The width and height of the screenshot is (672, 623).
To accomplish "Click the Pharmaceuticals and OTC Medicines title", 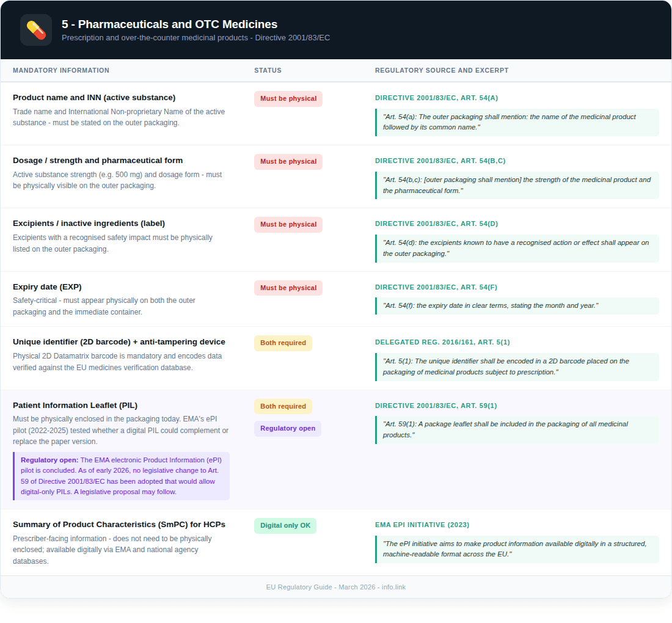I will pos(169,24).
